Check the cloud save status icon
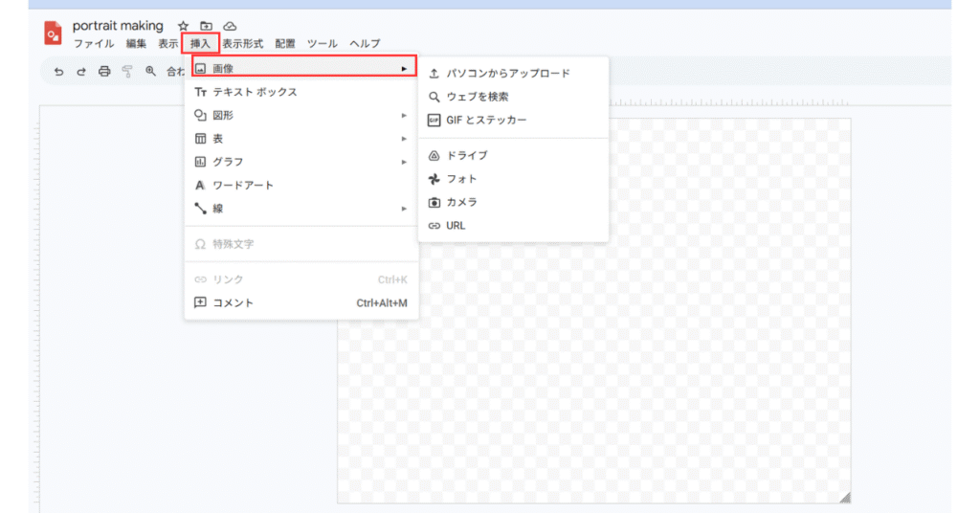980x513 pixels. [230, 26]
